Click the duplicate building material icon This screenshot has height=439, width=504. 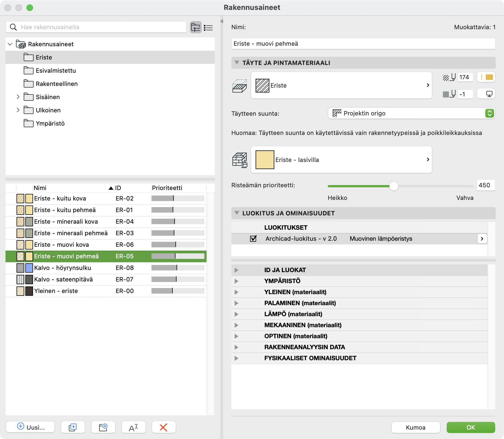[73, 427]
